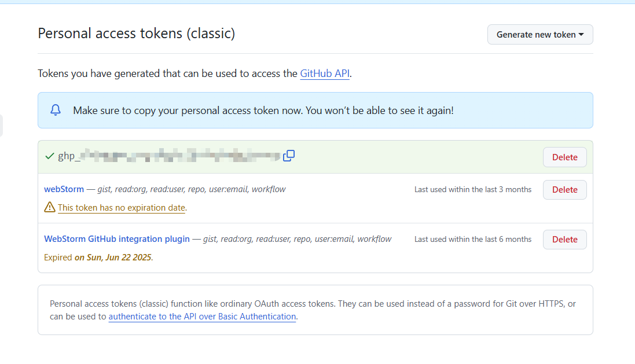Click the "Expired on Sun, Jun 22 2025" text
The width and height of the screenshot is (635, 364).
pos(98,258)
